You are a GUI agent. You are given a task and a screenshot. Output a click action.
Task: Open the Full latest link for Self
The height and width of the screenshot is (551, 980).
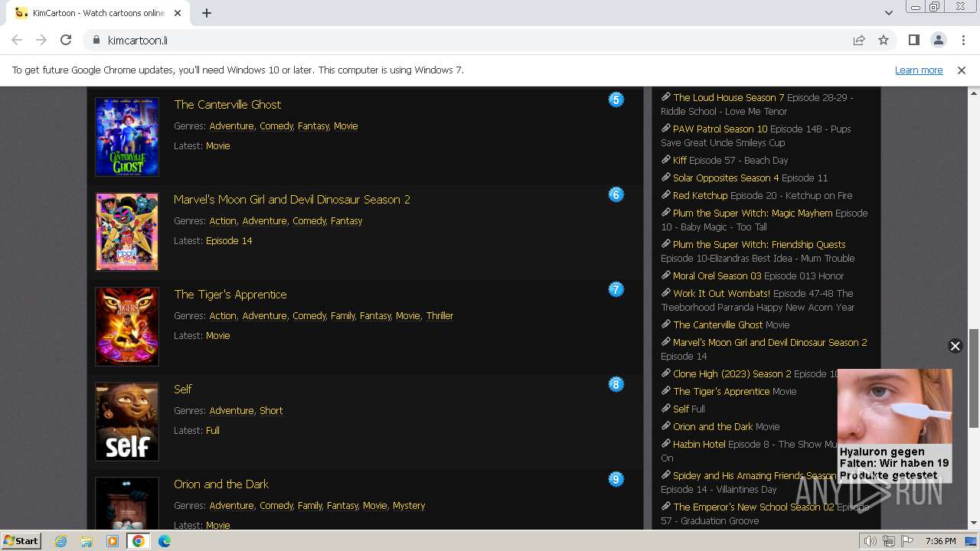point(213,430)
